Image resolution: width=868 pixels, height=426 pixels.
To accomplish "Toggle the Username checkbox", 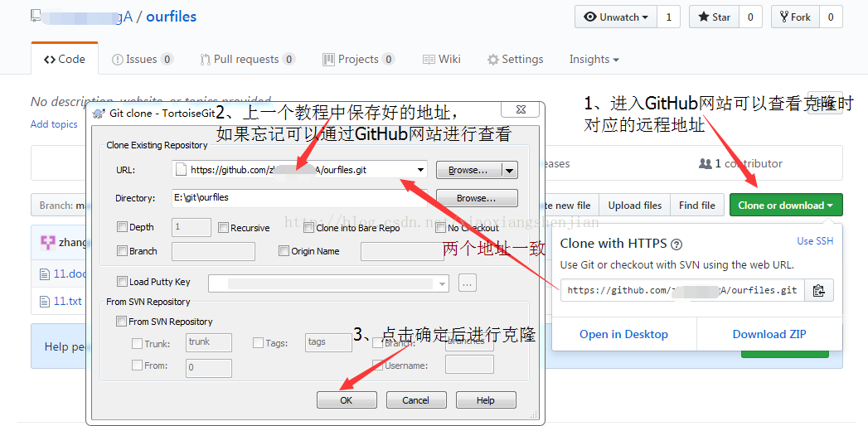I will click(377, 365).
